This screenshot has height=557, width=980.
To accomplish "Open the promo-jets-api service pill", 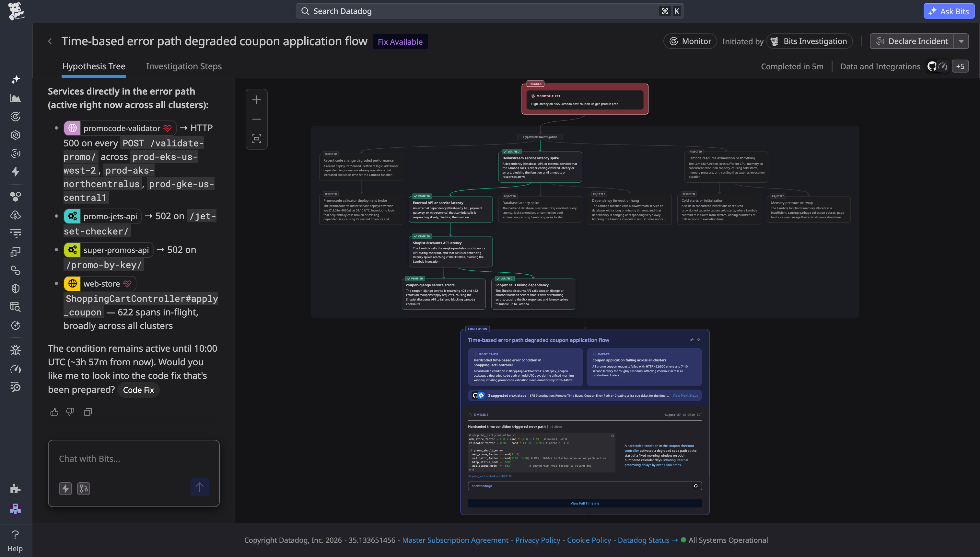I will click(102, 216).
